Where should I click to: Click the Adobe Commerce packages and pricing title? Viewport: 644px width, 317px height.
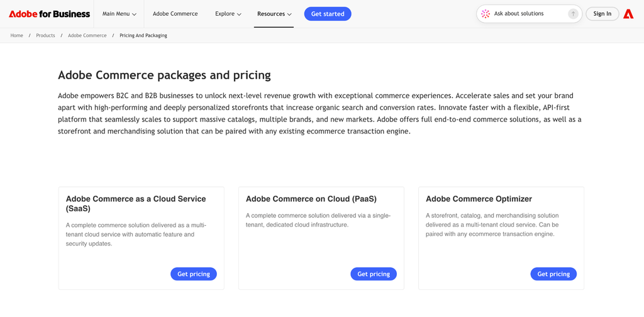(164, 75)
